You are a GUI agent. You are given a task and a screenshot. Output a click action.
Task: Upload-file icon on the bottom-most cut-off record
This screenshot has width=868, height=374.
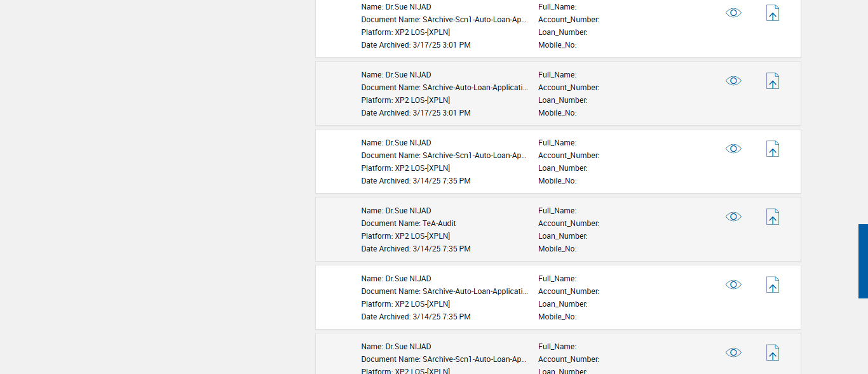tap(772, 353)
